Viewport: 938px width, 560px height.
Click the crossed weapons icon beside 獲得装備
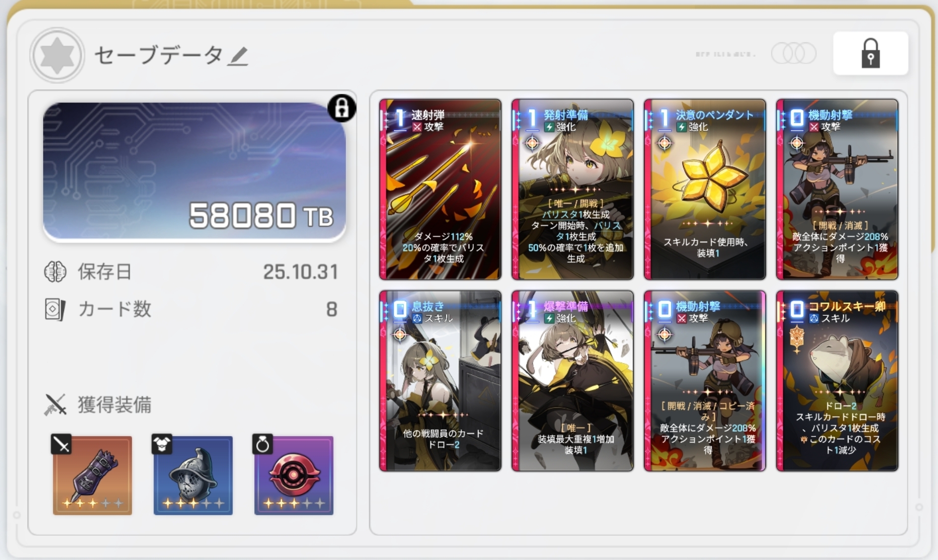tap(55, 405)
